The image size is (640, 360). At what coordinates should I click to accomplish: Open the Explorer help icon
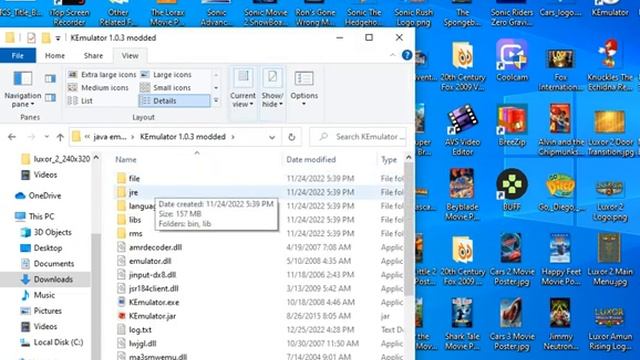(x=407, y=55)
